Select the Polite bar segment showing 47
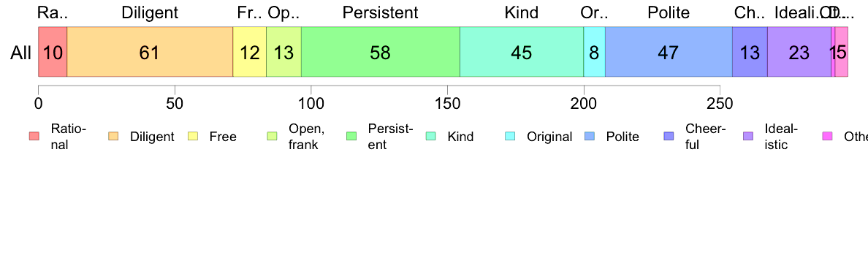The width and height of the screenshot is (868, 269). (669, 52)
